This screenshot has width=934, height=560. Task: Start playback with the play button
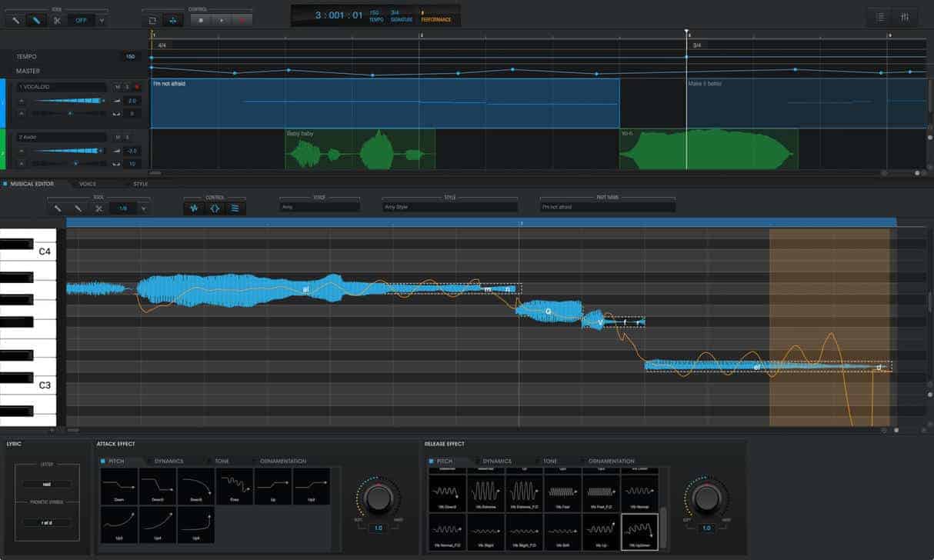tap(222, 21)
